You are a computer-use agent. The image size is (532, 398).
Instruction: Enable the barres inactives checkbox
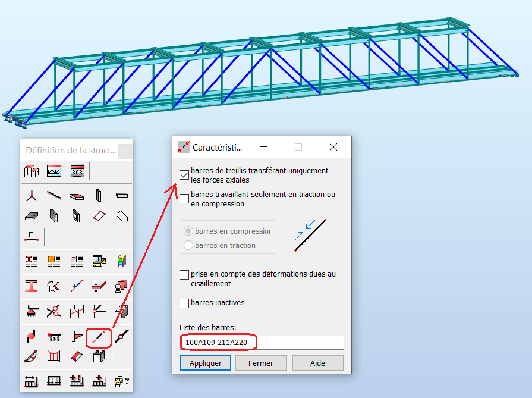point(185,303)
